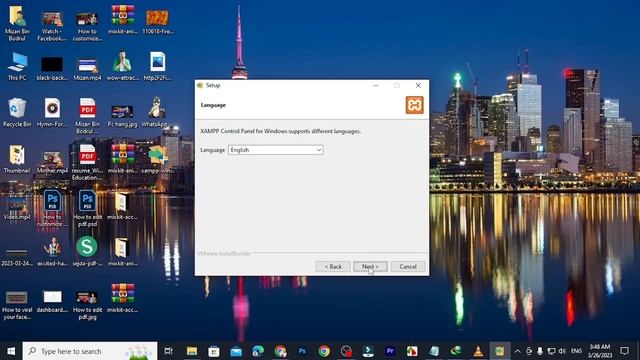
Task: Click the microphone icon in system tray
Action: (540, 351)
